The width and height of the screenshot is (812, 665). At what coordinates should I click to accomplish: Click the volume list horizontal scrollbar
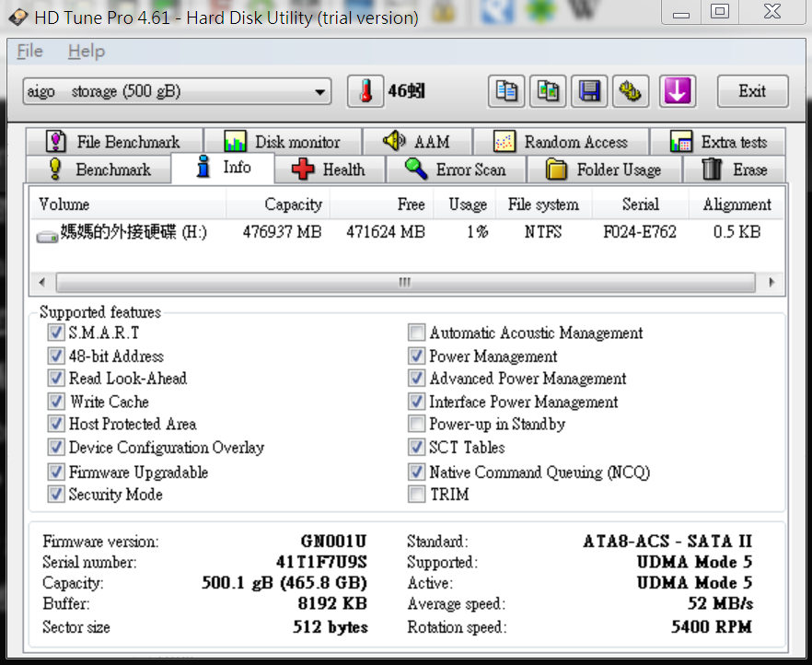(404, 282)
